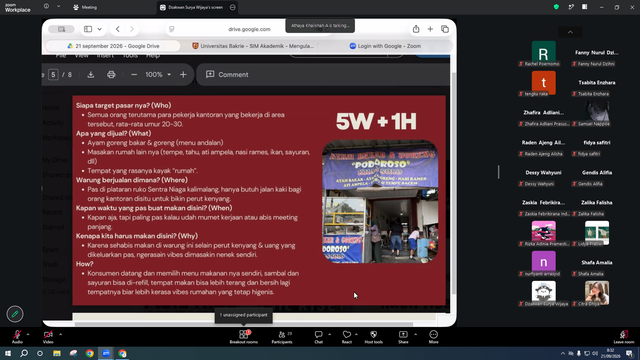Open Breakout rooms in Zoom toolbar

244,337
